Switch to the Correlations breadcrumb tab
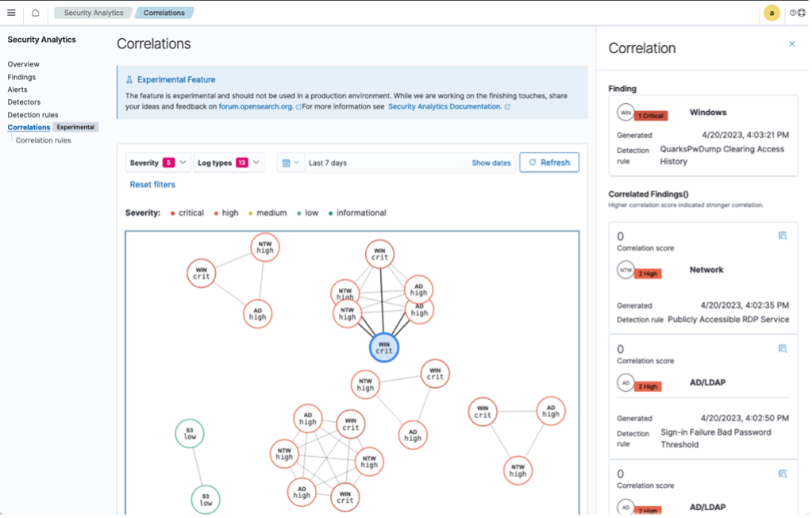The image size is (812, 518). click(x=164, y=13)
